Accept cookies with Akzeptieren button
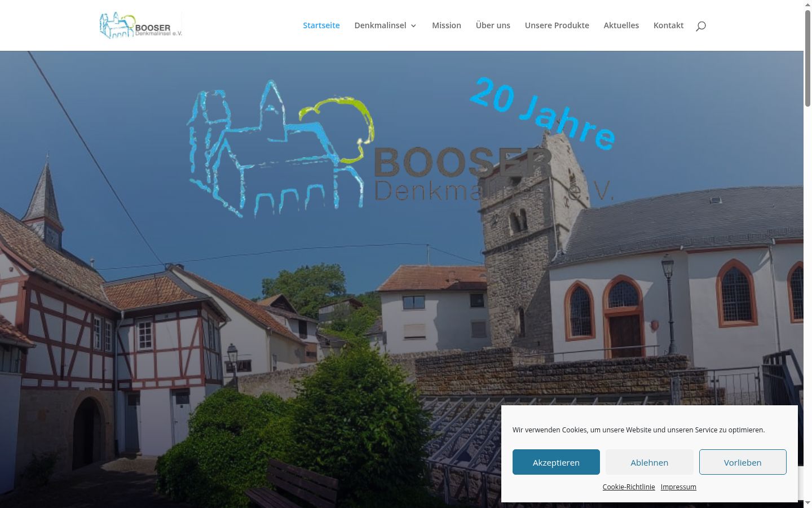 coord(556,462)
